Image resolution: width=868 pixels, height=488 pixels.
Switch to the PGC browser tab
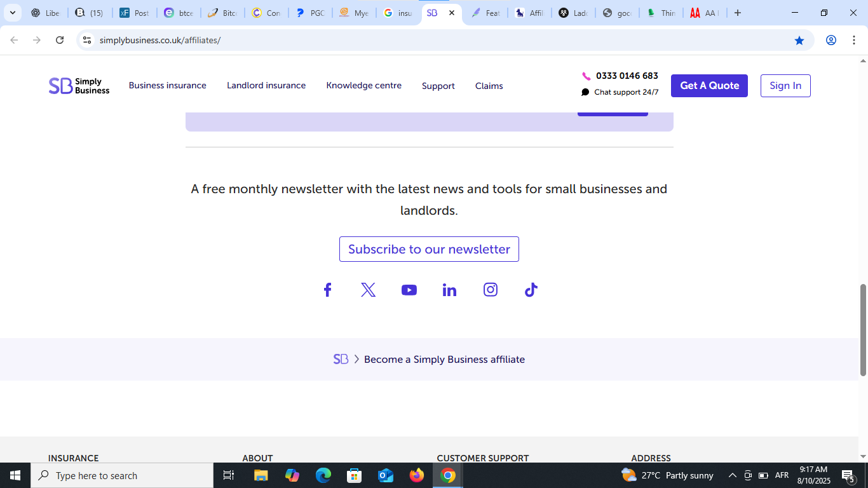(311, 13)
